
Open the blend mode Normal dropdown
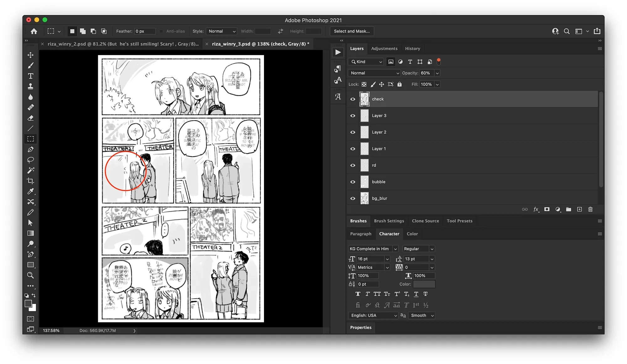click(x=375, y=73)
